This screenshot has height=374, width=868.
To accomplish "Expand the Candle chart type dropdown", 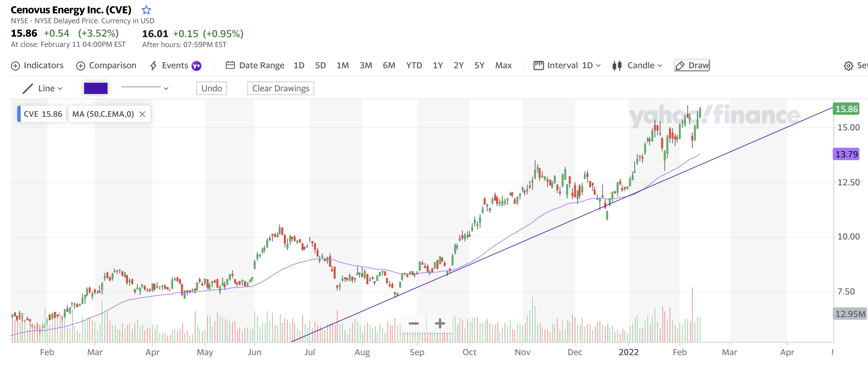I will click(638, 65).
